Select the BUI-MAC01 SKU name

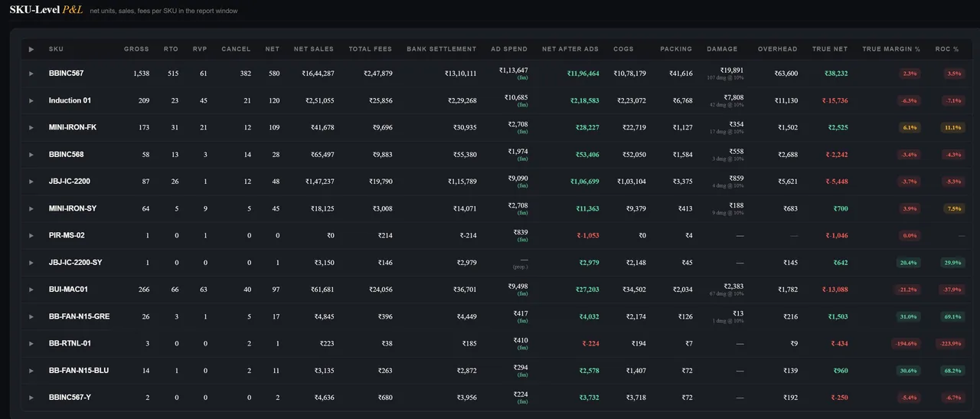coord(68,290)
